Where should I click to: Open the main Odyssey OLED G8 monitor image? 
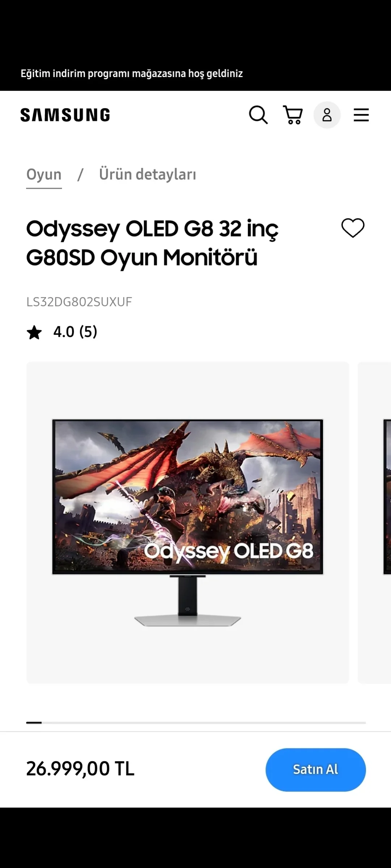[188, 523]
